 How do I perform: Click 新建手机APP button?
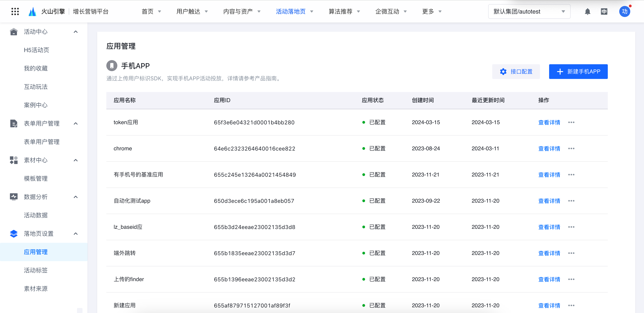click(x=578, y=72)
